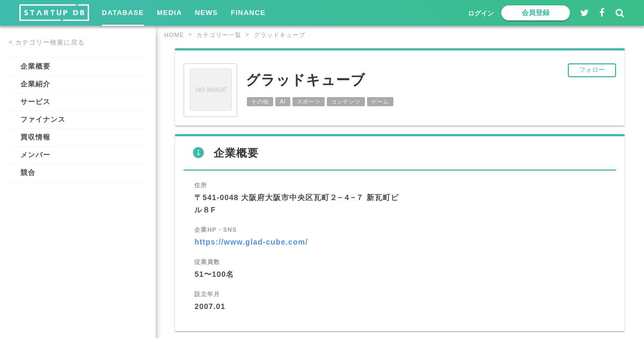This screenshot has height=338, width=644.
Task: Click the スポーツ tag
Action: point(309,102)
